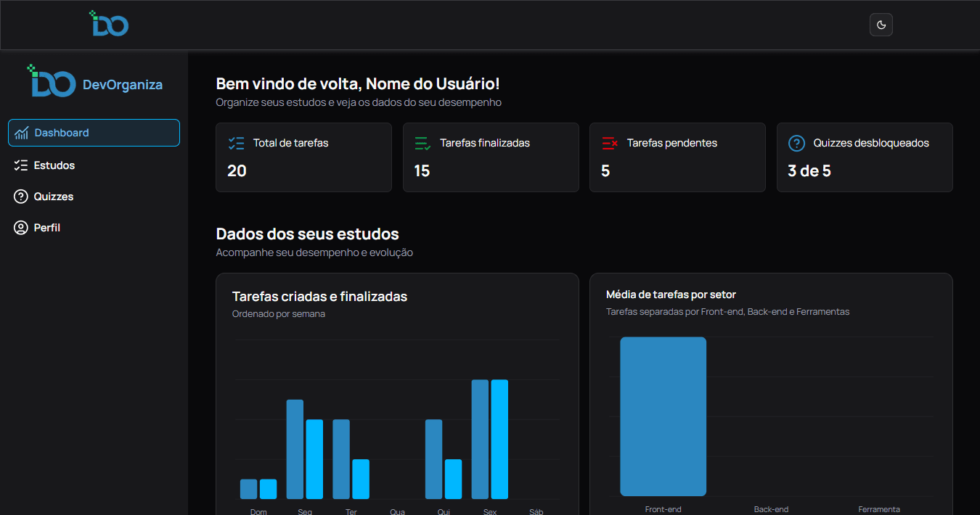
Task: Select the Dashboard chart icon in sidebar
Action: click(x=22, y=133)
